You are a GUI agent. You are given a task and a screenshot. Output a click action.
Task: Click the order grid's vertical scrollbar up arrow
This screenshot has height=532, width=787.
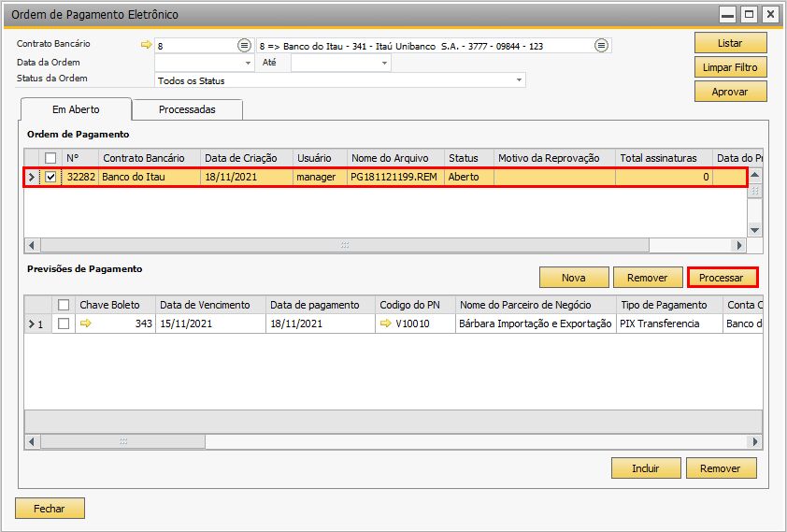tap(754, 175)
